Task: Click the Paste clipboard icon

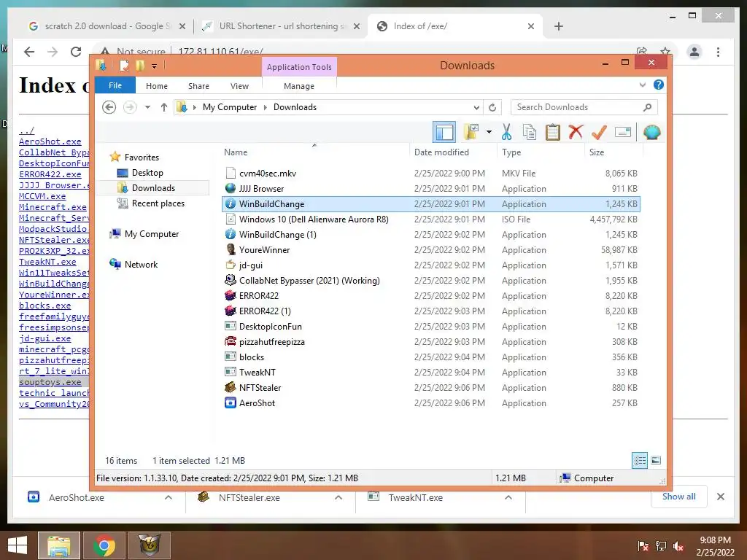Action: [x=553, y=132]
